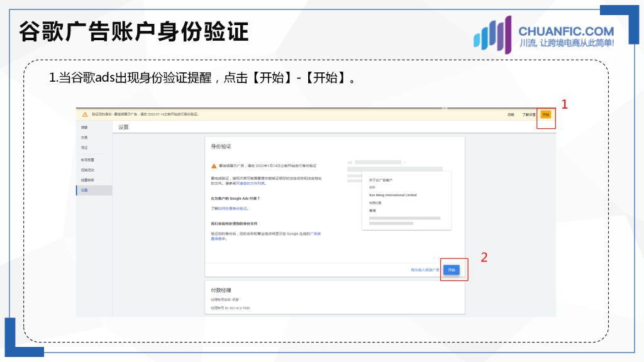Click the warning triangle icon in the yellow banner
Viewport: 644px width, 362px height.
tap(85, 114)
